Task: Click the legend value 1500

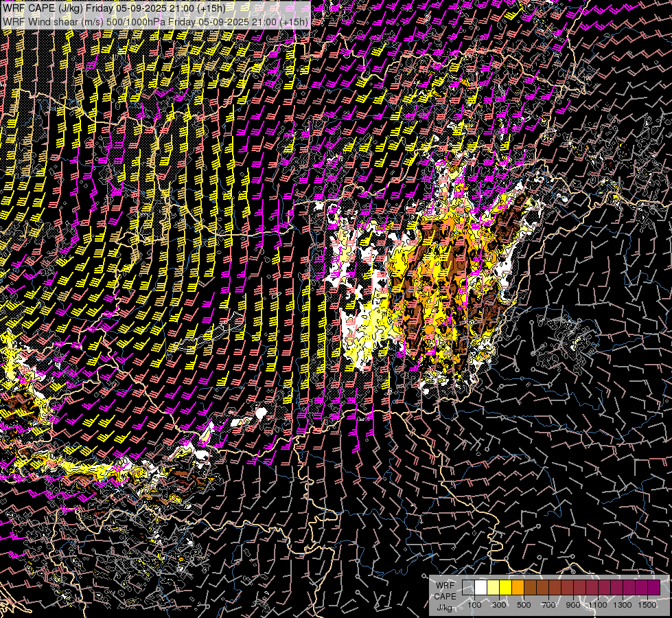Action: [647, 605]
